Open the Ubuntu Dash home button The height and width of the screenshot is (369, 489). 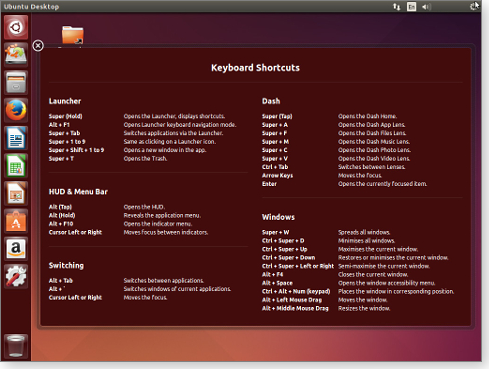click(x=16, y=27)
